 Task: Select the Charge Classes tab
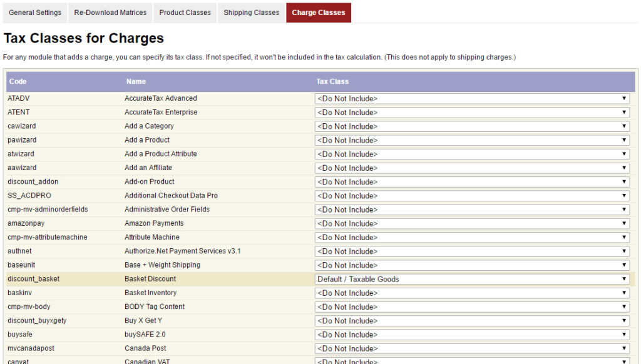coord(318,12)
